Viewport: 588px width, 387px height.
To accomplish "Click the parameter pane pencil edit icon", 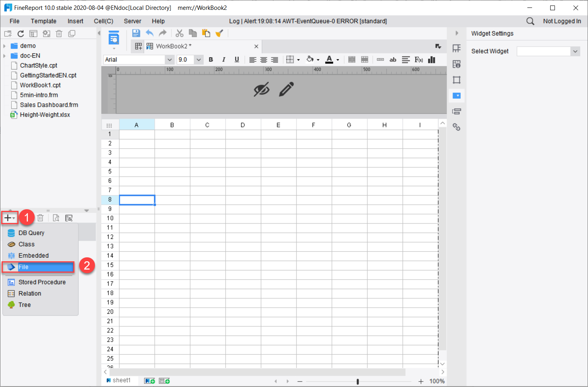I will [x=286, y=89].
